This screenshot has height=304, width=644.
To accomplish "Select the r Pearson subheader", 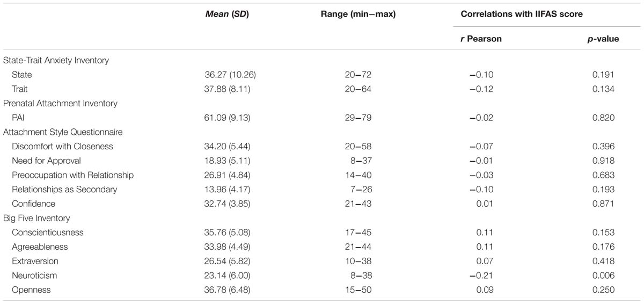I will point(481,39).
